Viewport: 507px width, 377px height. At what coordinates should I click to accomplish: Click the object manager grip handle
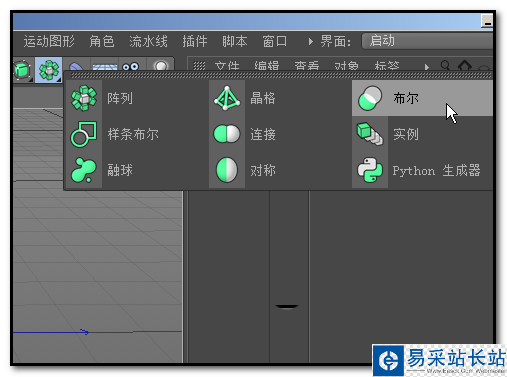[199, 66]
